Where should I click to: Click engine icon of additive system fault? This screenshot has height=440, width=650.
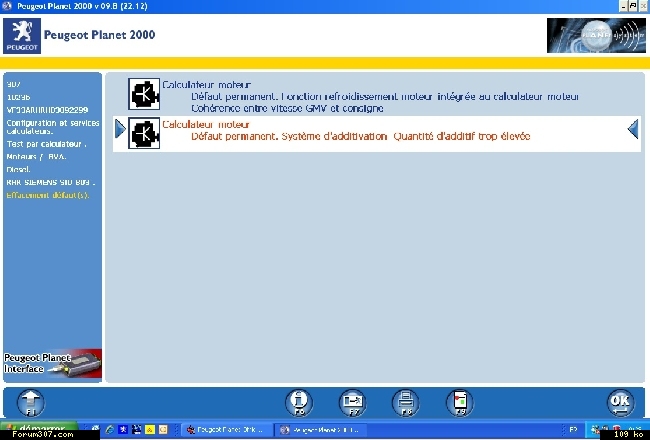(144, 133)
